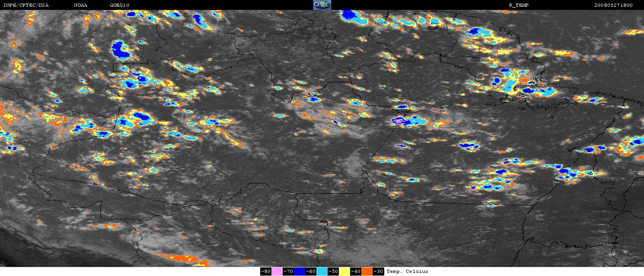Click the -50 legend label
The image size is (644, 276).
point(333,272)
